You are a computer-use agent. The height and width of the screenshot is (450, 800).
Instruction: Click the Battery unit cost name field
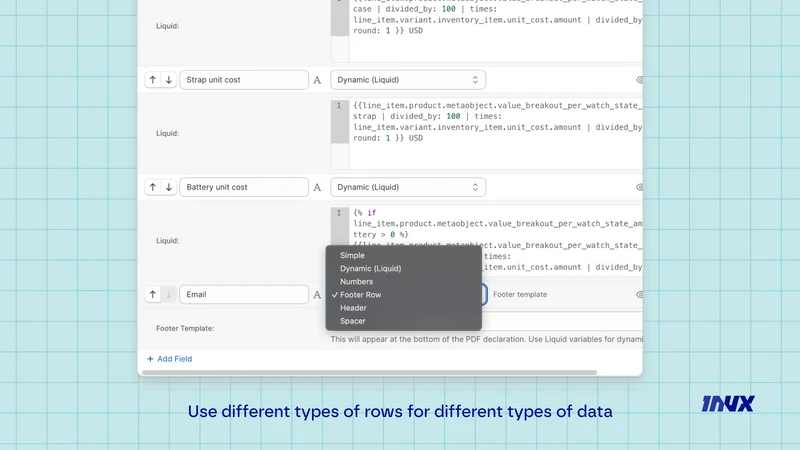click(244, 187)
